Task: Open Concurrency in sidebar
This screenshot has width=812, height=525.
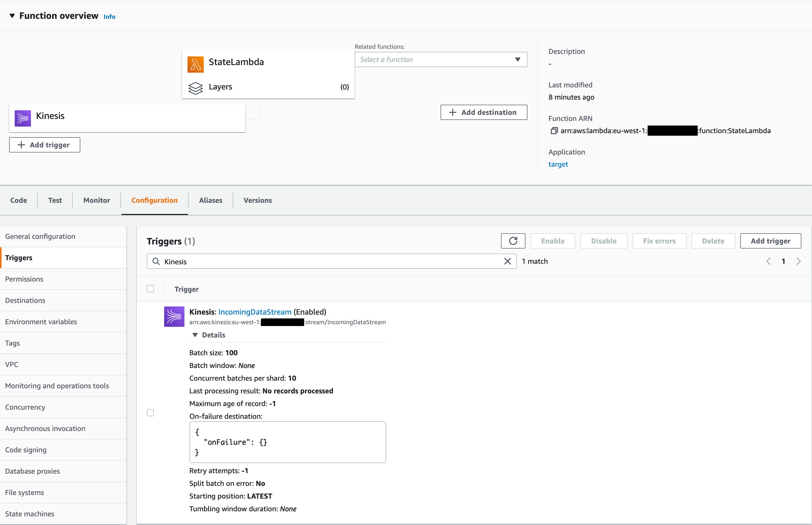Action: pos(63,407)
